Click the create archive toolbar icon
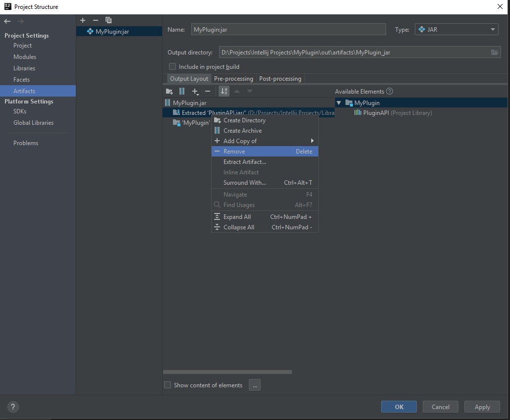 coord(182,92)
